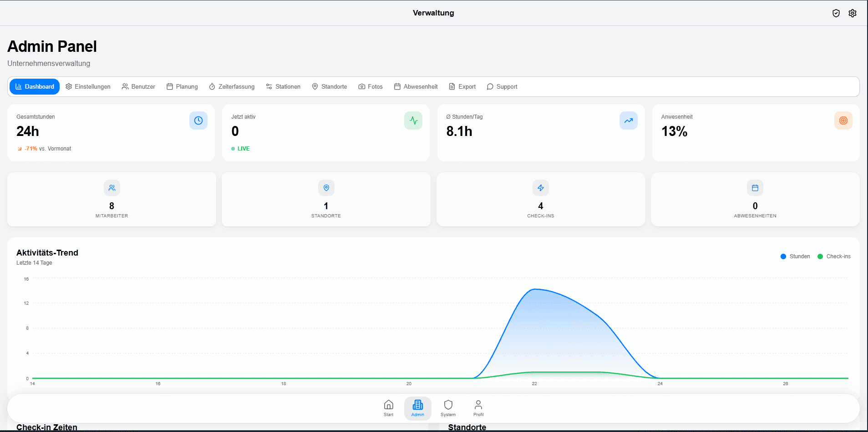Open the Benutzer tab
The width and height of the screenshot is (868, 432).
(x=138, y=86)
